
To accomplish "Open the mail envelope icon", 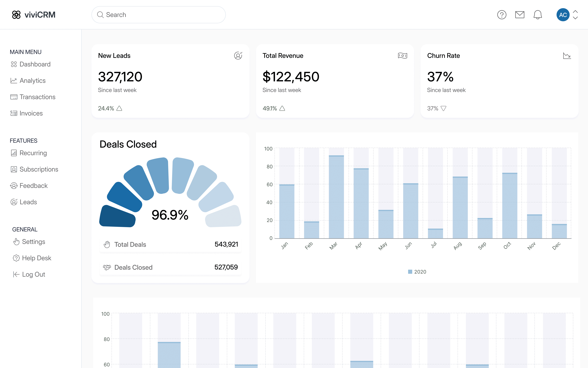I will pyautogui.click(x=520, y=15).
